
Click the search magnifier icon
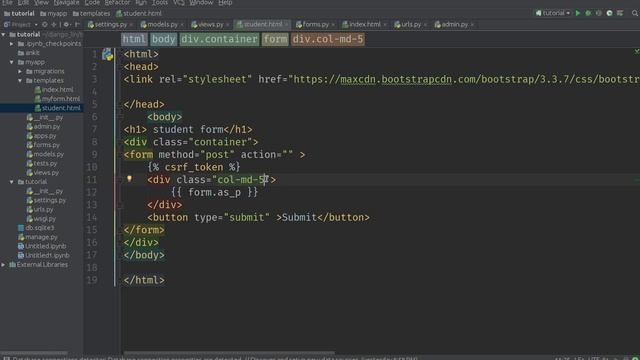pyautogui.click(x=635, y=13)
